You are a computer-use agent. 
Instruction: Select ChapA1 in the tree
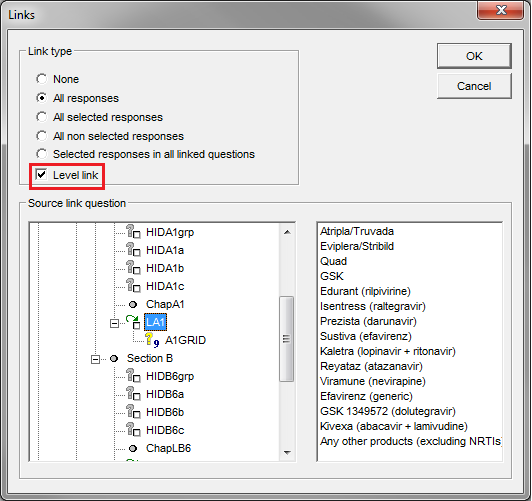click(165, 304)
